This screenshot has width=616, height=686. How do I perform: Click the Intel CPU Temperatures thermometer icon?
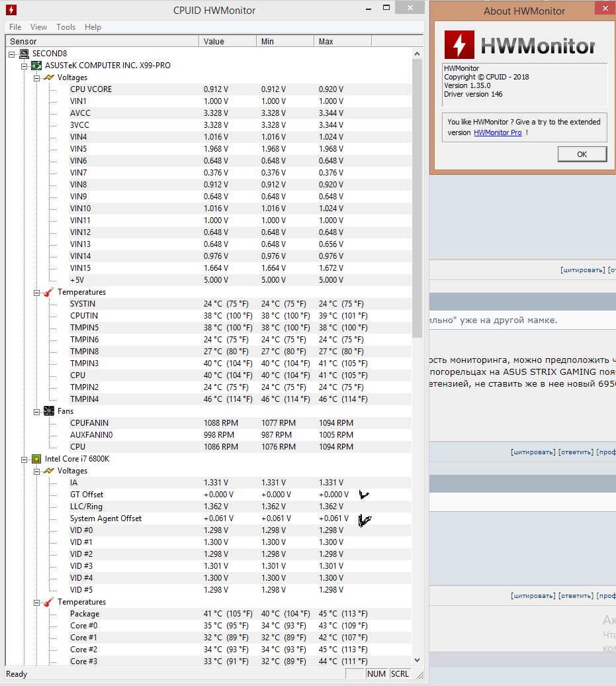49,602
